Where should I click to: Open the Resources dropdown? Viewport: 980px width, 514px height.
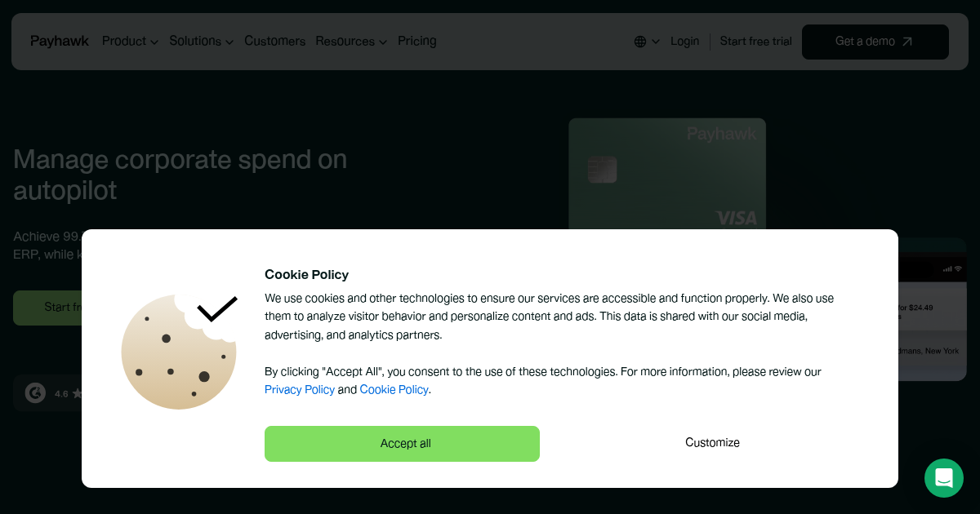tap(345, 41)
